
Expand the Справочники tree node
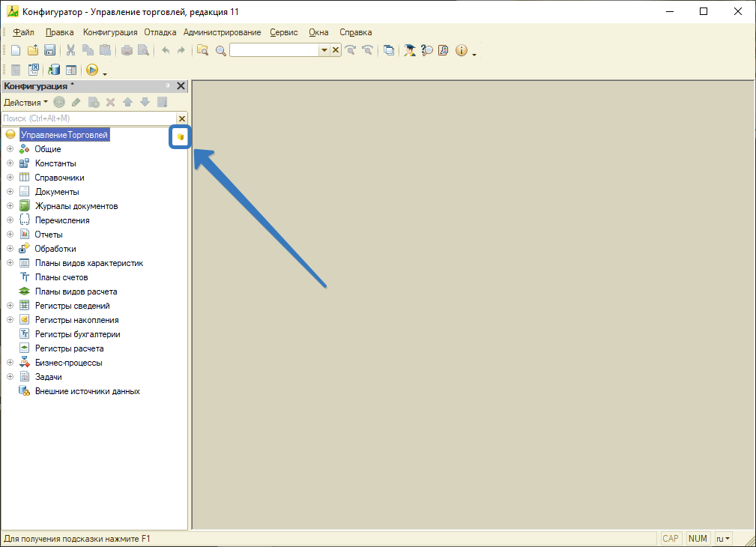point(10,178)
